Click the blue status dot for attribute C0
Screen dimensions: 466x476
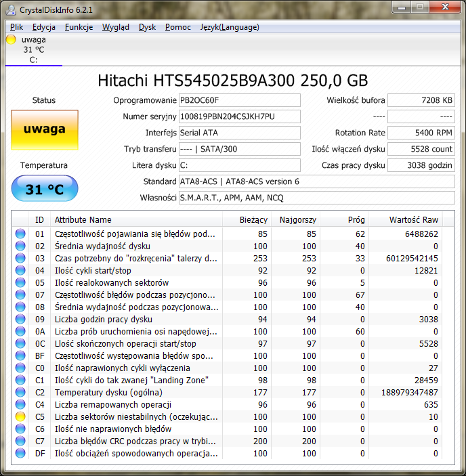[20, 368]
